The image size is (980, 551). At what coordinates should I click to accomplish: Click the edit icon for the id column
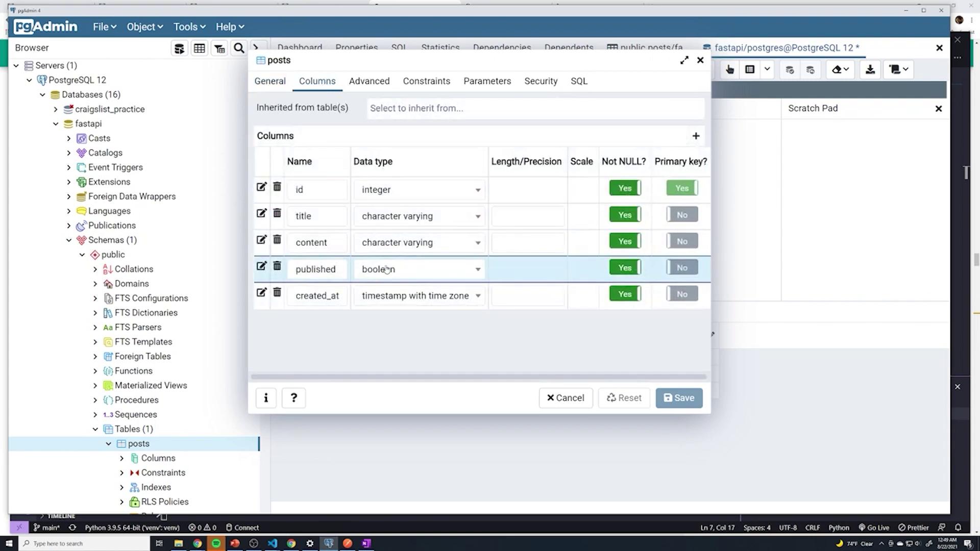point(261,187)
